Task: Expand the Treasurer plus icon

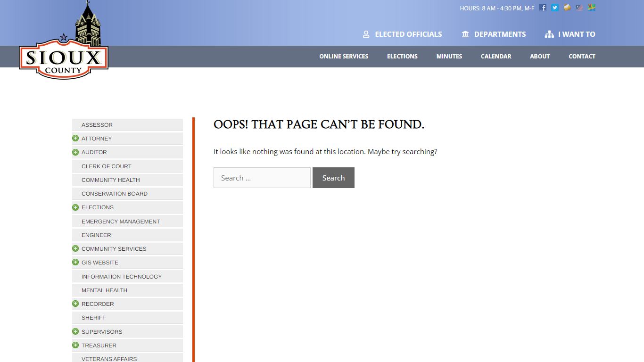Action: tap(75, 346)
